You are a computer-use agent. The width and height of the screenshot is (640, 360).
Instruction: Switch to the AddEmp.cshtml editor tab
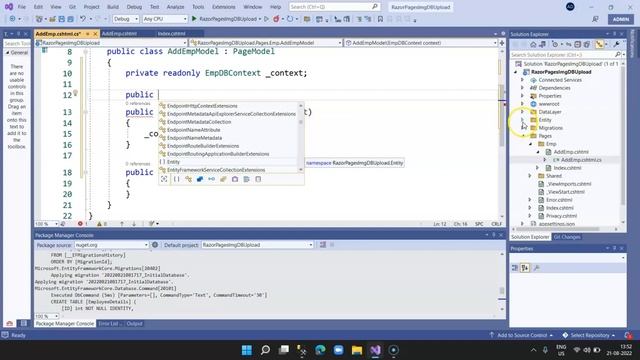pos(119,33)
